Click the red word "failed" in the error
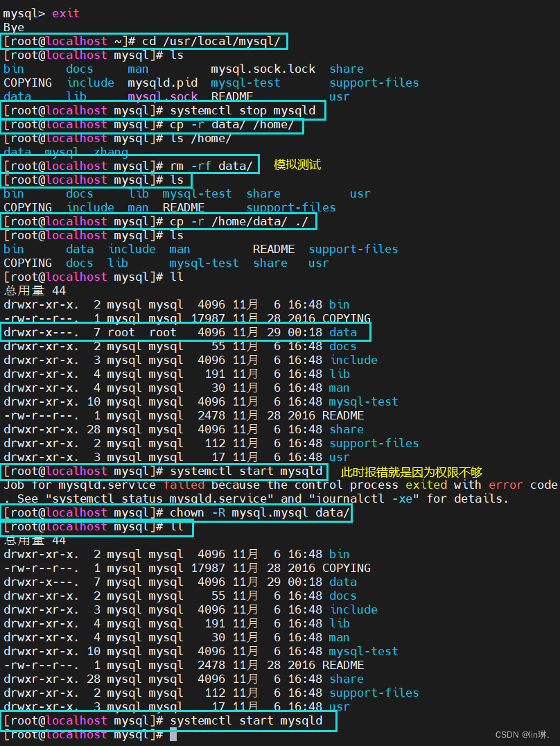 [x=184, y=485]
